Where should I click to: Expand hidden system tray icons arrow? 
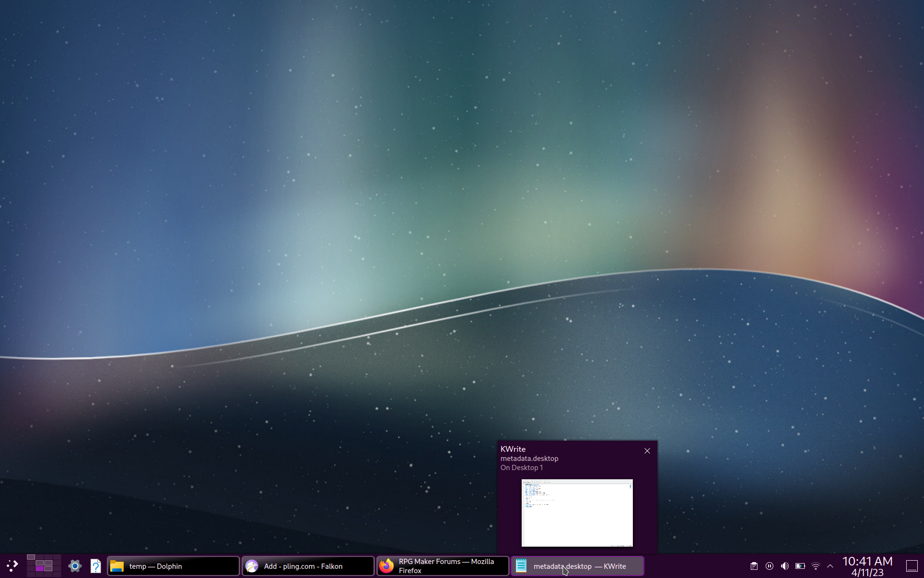tap(830, 566)
